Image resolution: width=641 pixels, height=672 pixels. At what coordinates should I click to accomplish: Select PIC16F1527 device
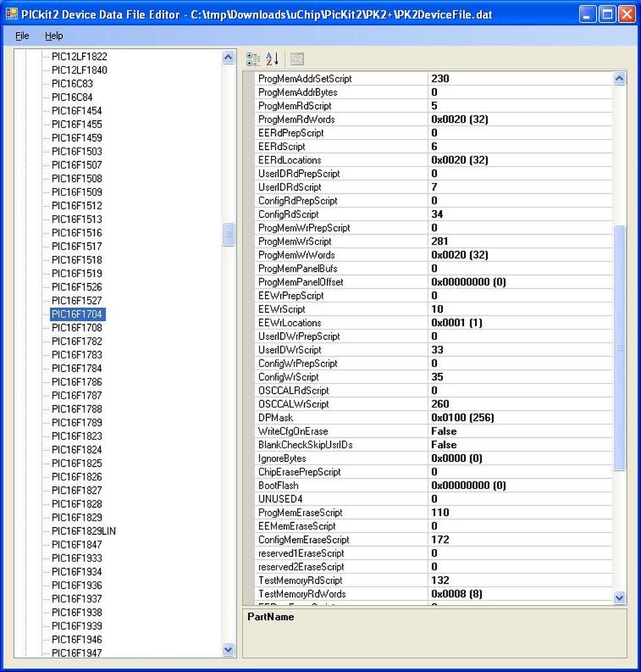[x=77, y=301]
